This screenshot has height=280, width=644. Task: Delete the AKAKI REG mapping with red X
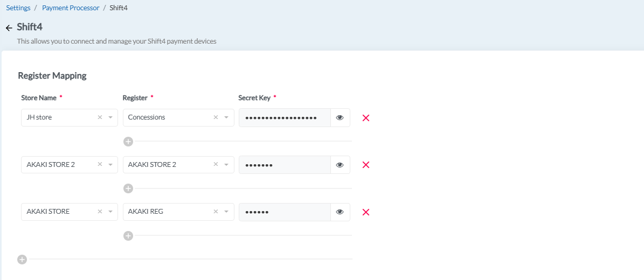(366, 212)
